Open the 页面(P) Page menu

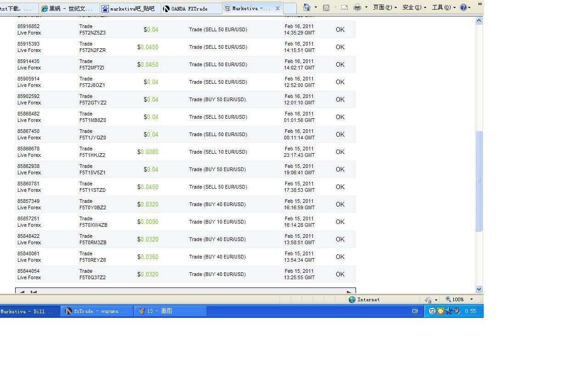[x=385, y=7]
